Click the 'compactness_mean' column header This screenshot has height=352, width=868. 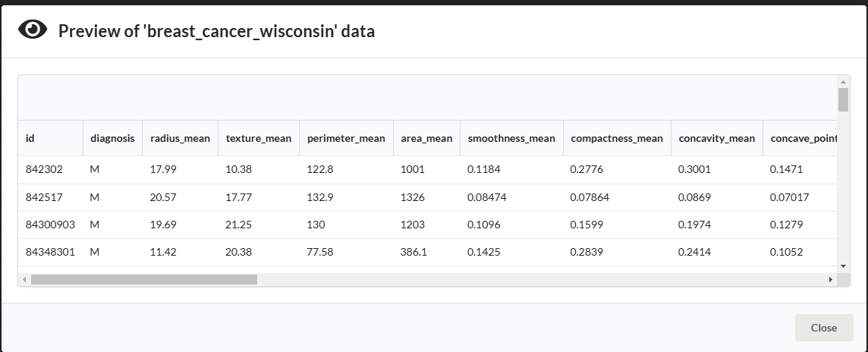pyautogui.click(x=616, y=138)
